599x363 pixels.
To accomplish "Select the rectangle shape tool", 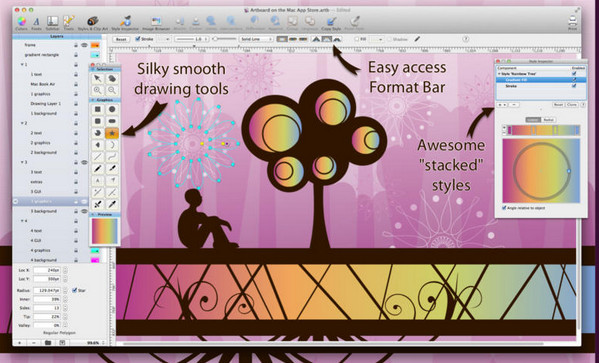I will [x=98, y=109].
